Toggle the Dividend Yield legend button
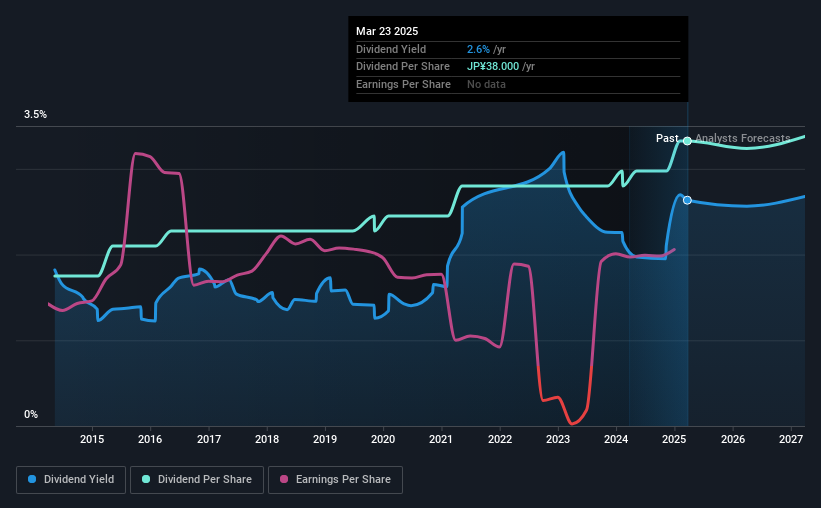This screenshot has height=508, width=821. pos(71,480)
